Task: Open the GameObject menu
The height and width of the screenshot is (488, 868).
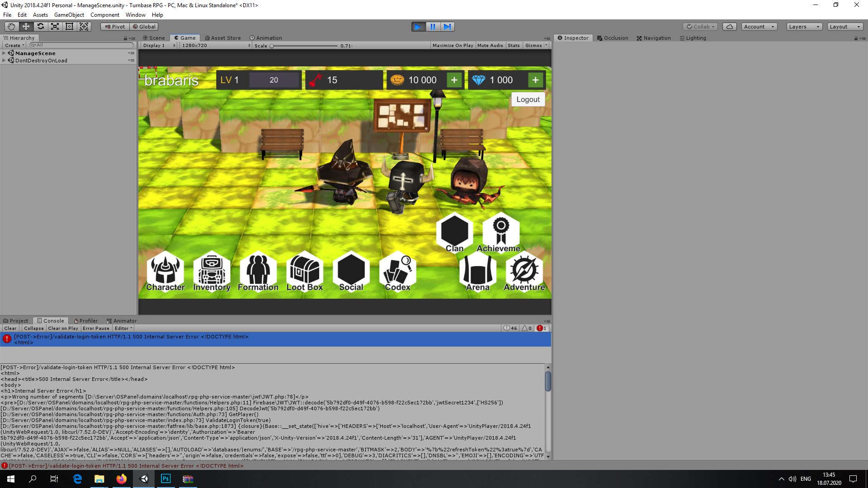Action: [x=69, y=14]
